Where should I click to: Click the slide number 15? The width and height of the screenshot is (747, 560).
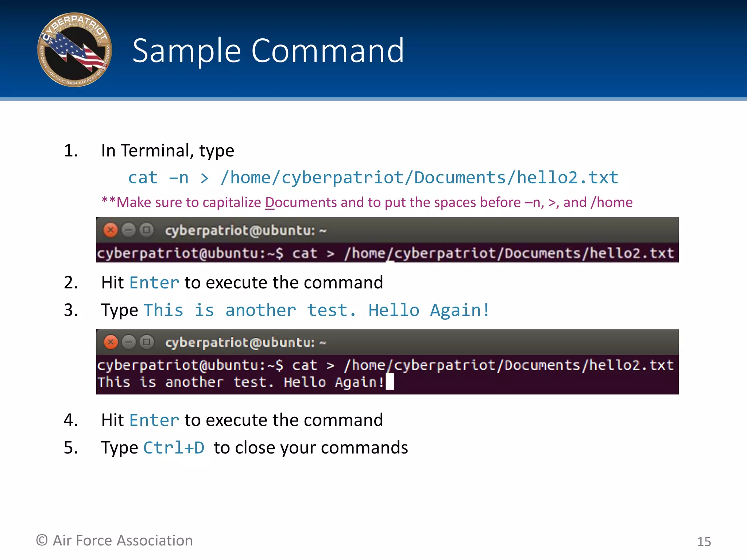tap(704, 542)
